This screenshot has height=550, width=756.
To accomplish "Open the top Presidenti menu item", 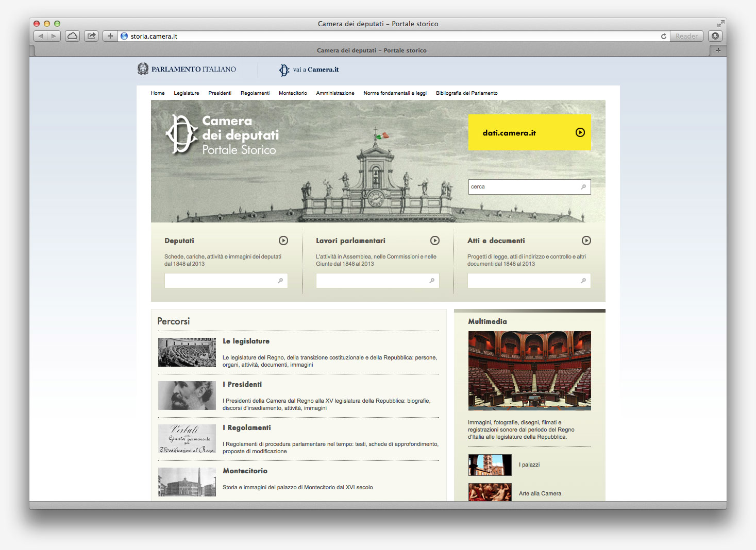I will coord(220,93).
